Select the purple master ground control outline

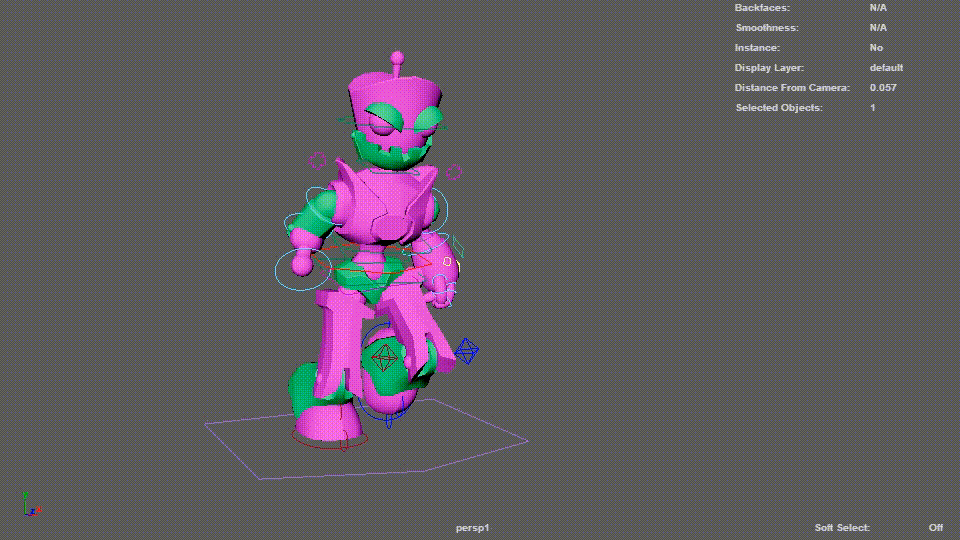pos(366,438)
